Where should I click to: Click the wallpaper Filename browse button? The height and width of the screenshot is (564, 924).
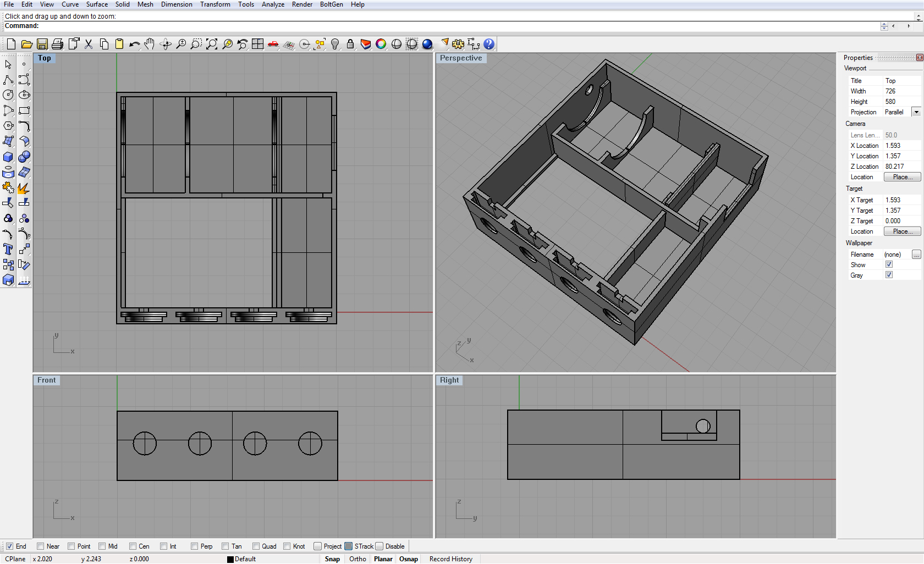click(916, 255)
